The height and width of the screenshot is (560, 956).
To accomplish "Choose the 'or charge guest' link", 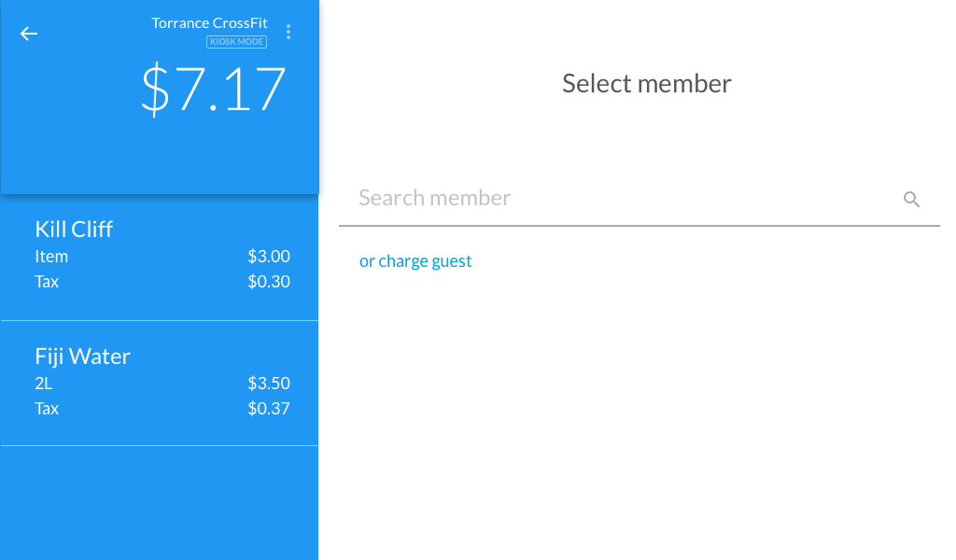I will [x=415, y=261].
